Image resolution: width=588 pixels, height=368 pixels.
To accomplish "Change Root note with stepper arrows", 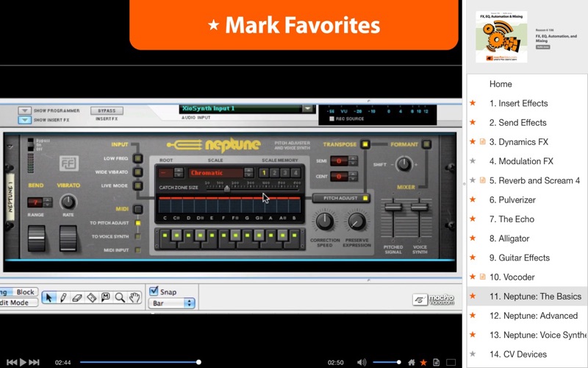I will click(x=179, y=173).
